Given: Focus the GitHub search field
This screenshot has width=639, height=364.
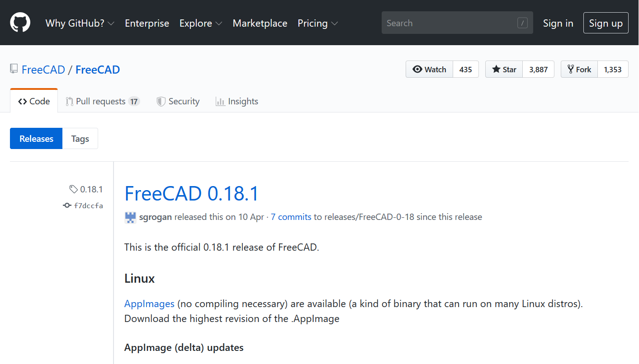Looking at the screenshot, I should (457, 23).
